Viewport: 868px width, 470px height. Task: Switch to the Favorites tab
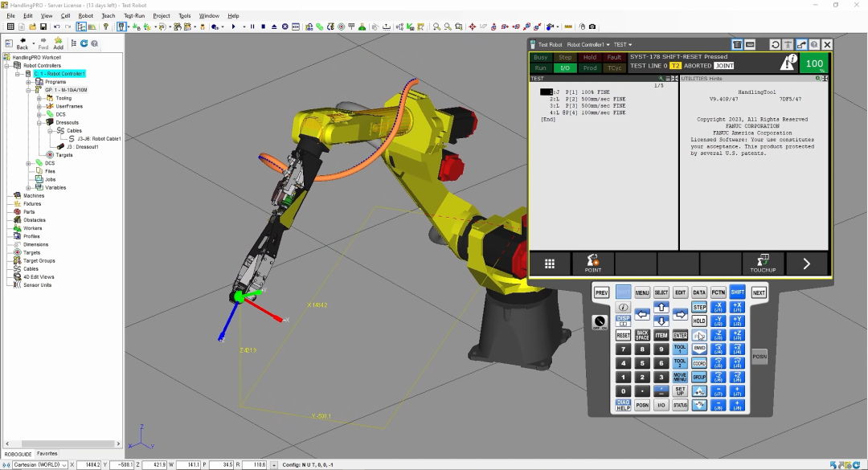pyautogui.click(x=47, y=454)
